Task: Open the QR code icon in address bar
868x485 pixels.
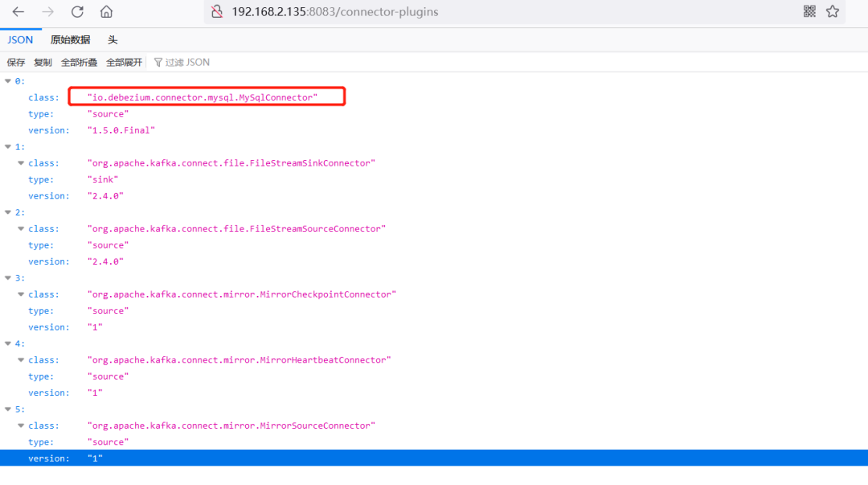Action: (809, 11)
